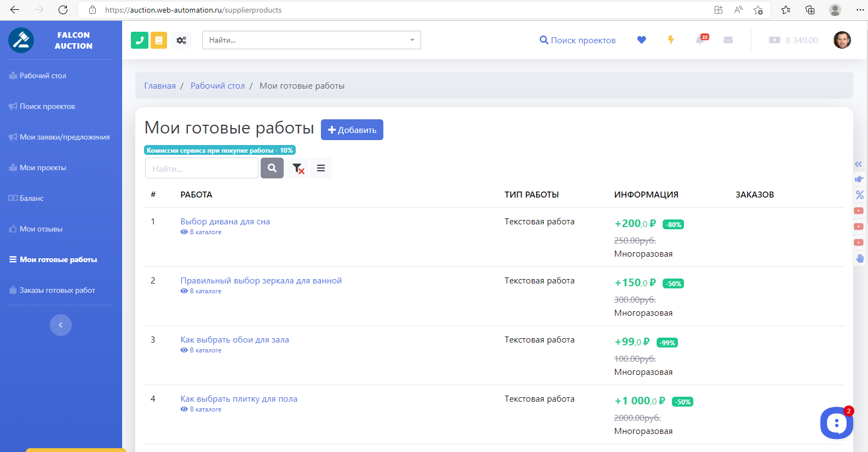Clear filters with the funnel-cross icon
This screenshot has width=868, height=452.
click(x=298, y=168)
